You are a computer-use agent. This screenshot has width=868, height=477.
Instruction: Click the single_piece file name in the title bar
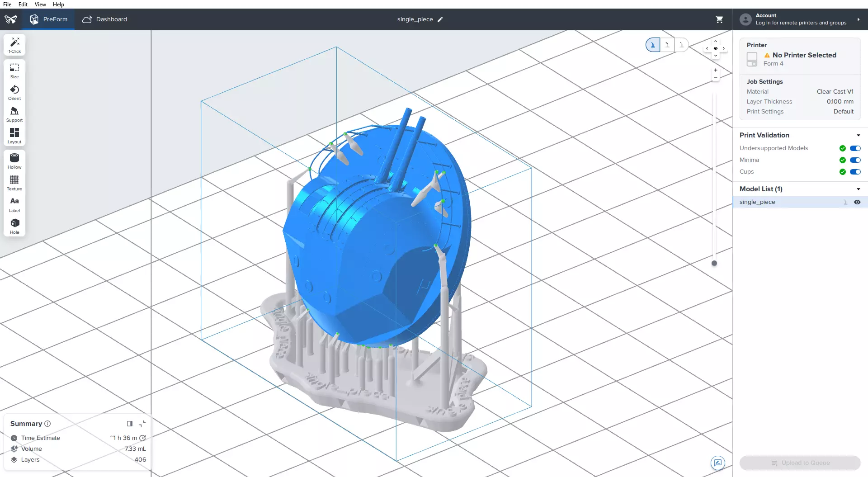[415, 19]
